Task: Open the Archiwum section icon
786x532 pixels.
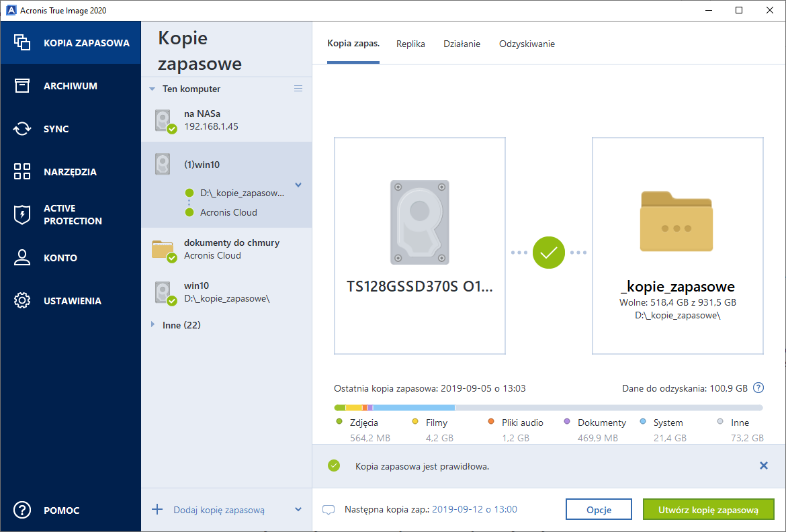Action: (22, 86)
